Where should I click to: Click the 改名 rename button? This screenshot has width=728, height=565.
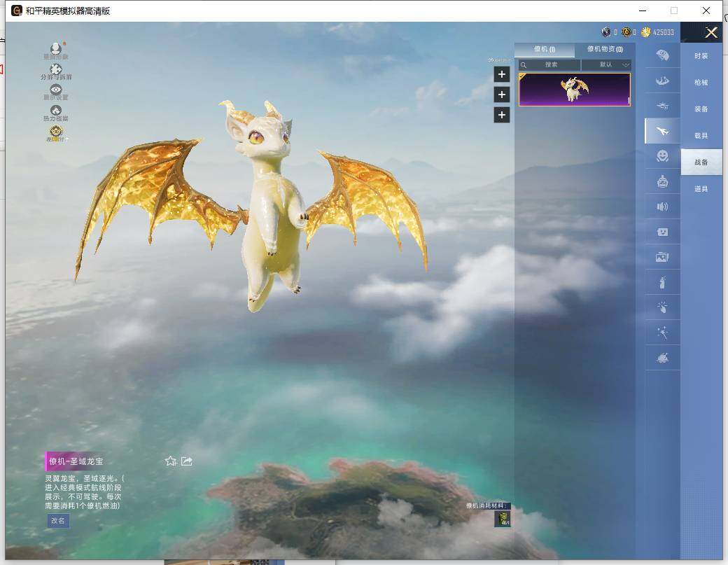pos(58,520)
